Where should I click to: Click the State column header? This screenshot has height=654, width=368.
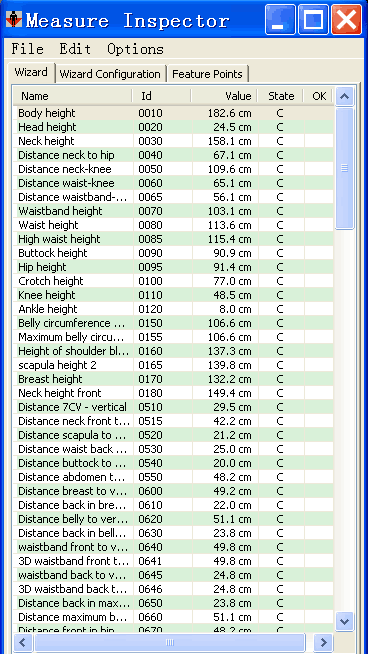[280, 96]
